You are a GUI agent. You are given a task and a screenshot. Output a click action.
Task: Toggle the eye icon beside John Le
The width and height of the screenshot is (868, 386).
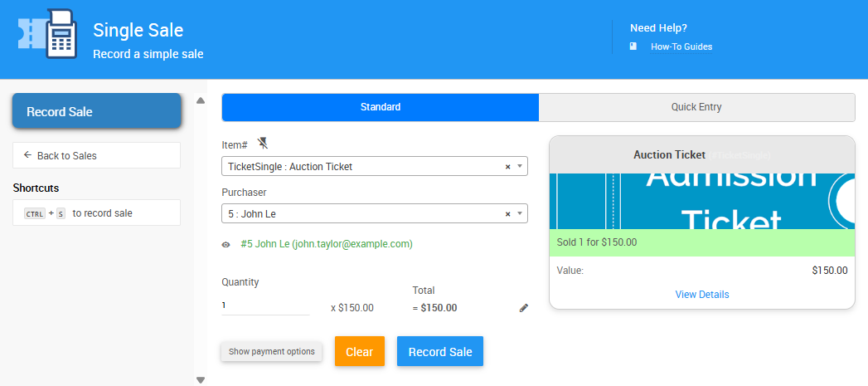click(x=225, y=245)
